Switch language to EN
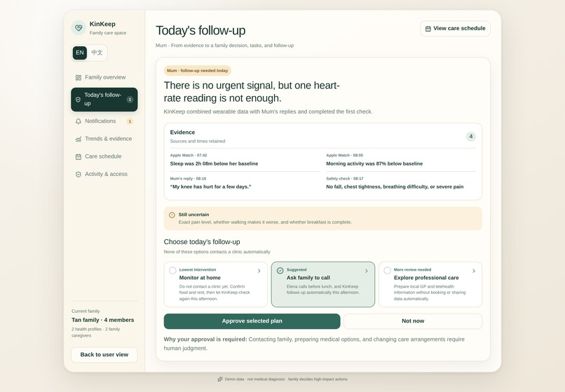The image size is (565, 392). 80,53
